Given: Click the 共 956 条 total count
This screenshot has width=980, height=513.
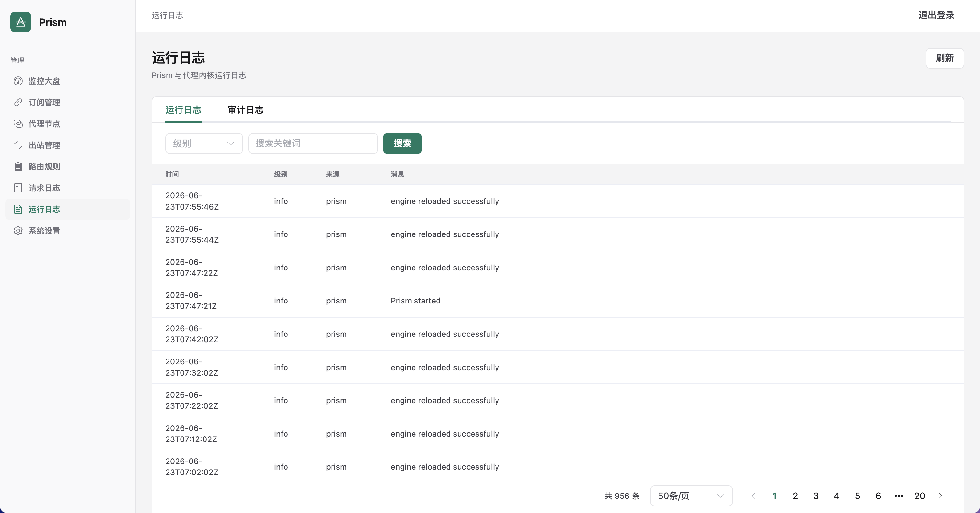Looking at the screenshot, I should 622,496.
